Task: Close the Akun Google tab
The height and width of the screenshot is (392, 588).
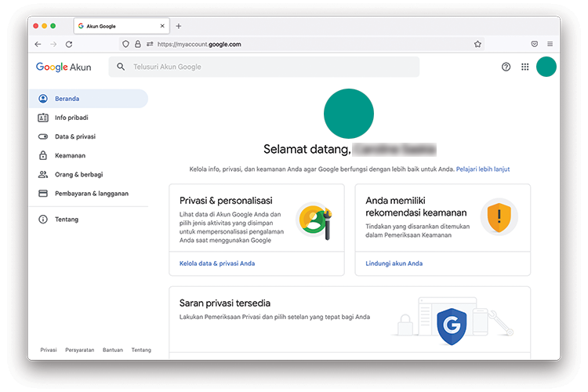Action: click(162, 26)
